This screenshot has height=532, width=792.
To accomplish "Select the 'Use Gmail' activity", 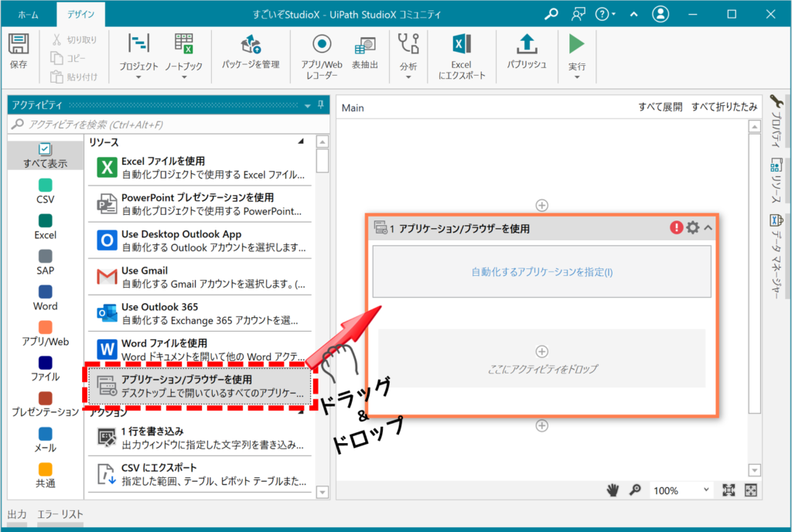I will 200,277.
